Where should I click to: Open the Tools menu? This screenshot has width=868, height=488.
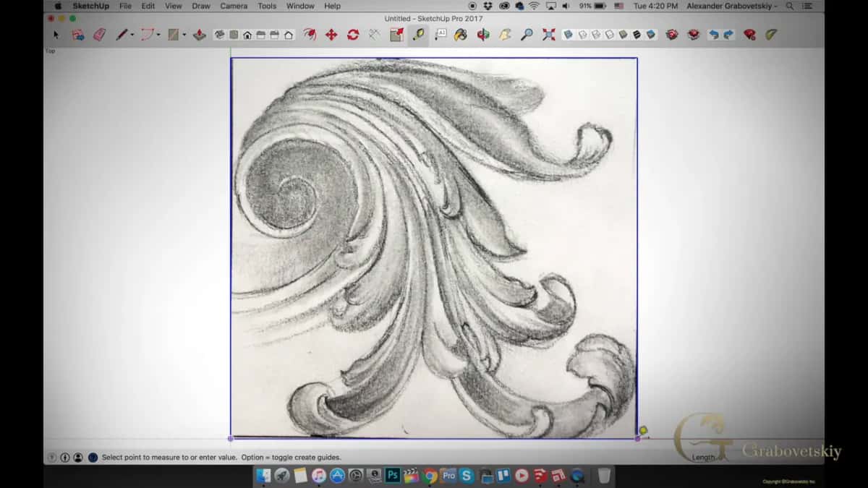(x=267, y=6)
